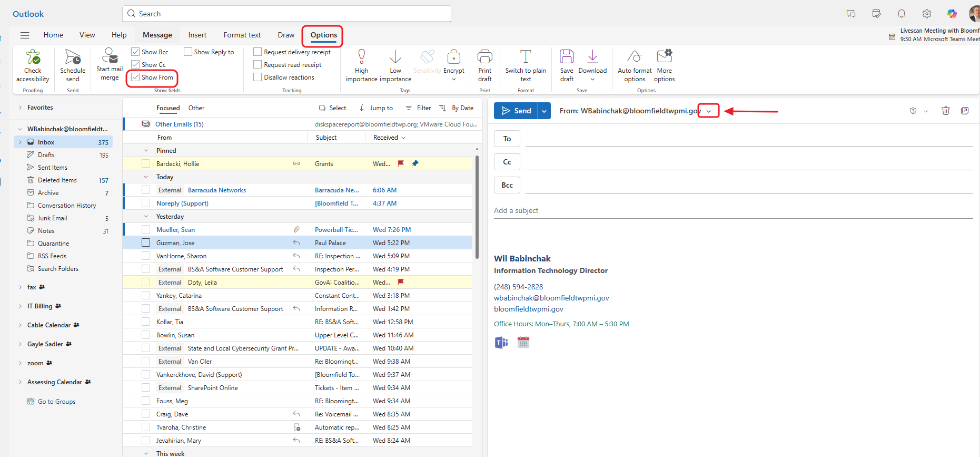980x457 pixels.
Task: Enable the Show Reply to checkbox
Action: click(188, 52)
